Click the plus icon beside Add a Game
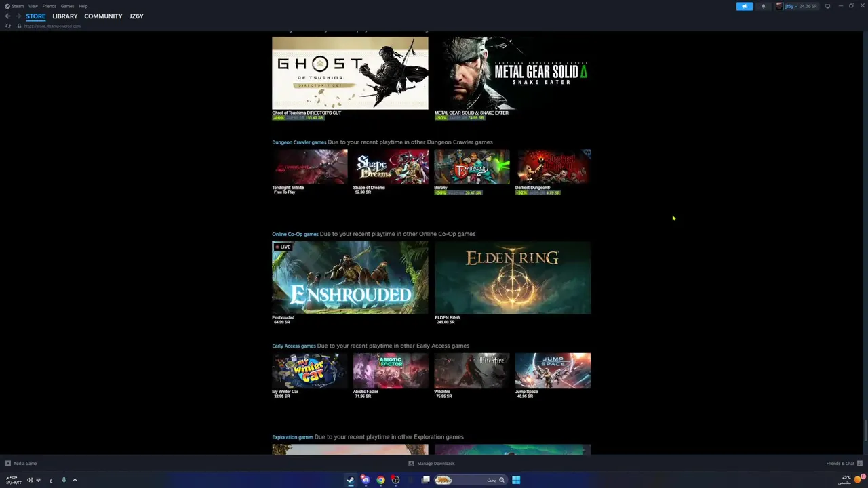This screenshot has height=488, width=868. 8,464
